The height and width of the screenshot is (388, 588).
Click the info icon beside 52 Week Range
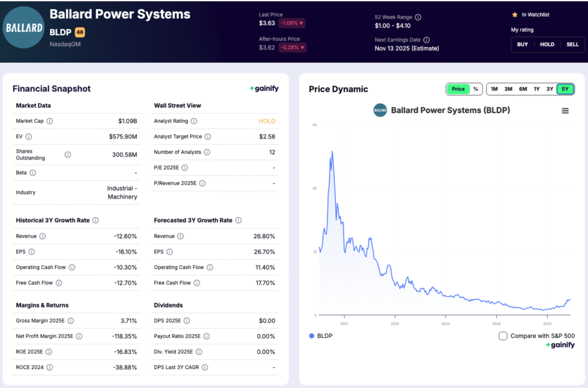[x=418, y=17]
